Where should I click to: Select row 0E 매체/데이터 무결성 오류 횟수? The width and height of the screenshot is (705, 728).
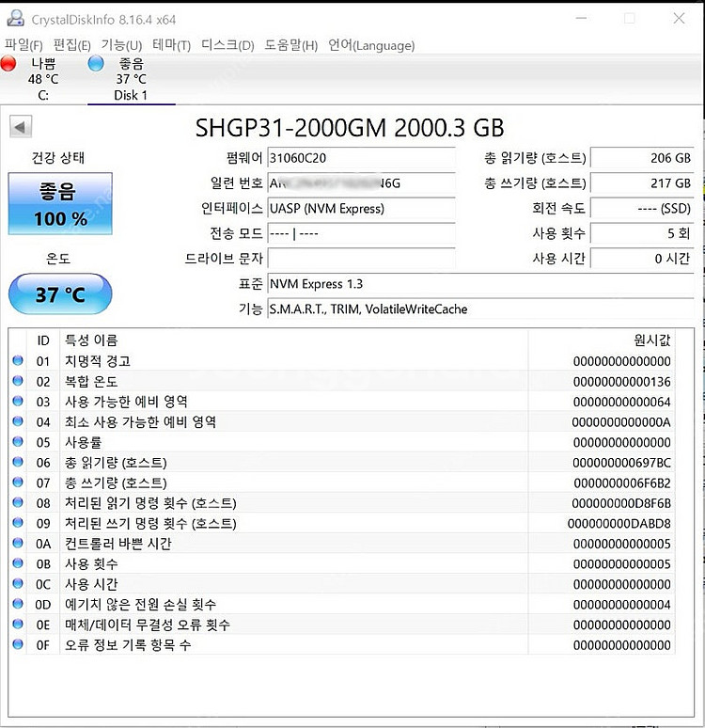pos(342,625)
